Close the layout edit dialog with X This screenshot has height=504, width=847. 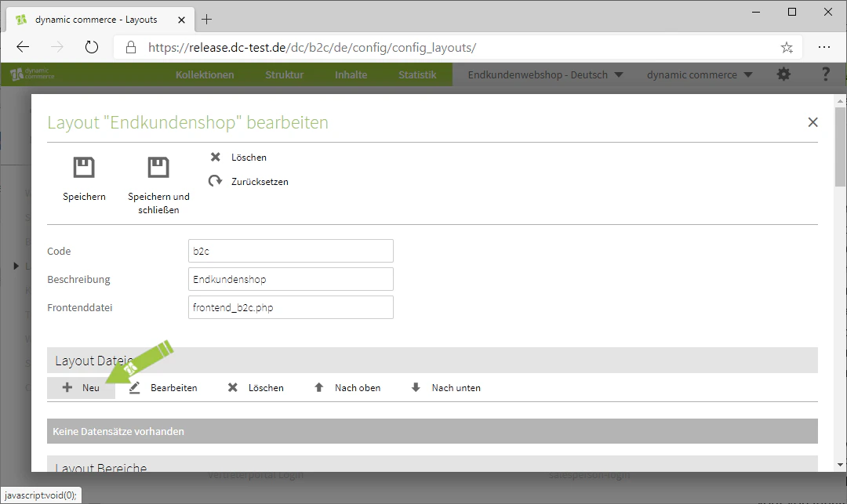(812, 122)
